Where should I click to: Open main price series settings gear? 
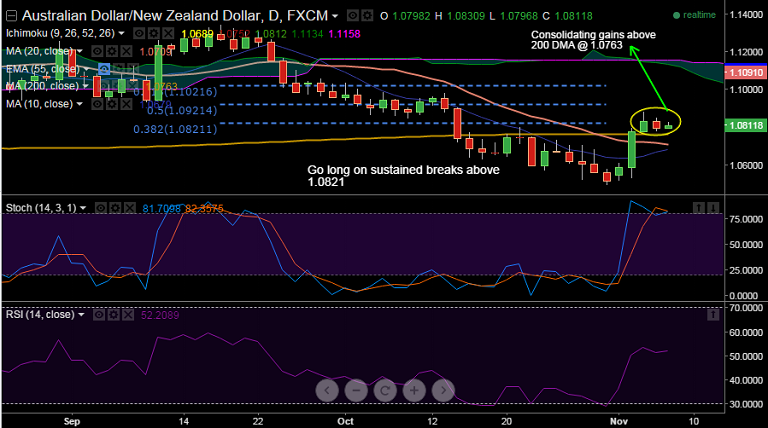coord(367,16)
